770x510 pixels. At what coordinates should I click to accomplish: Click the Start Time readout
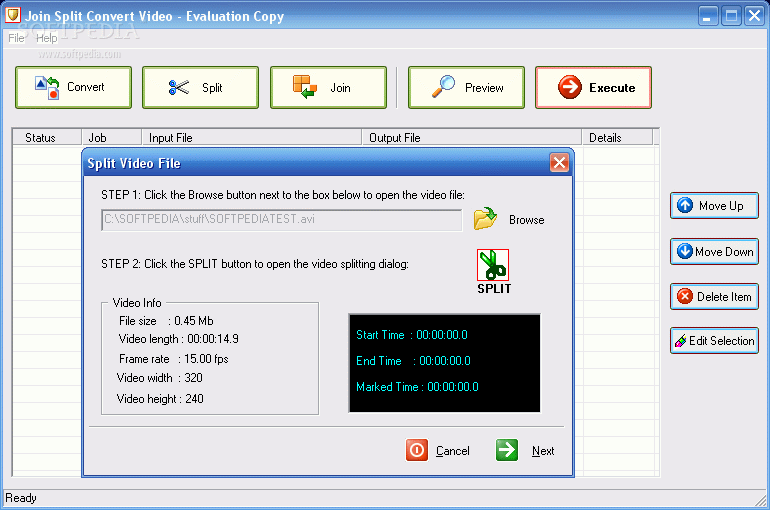412,335
